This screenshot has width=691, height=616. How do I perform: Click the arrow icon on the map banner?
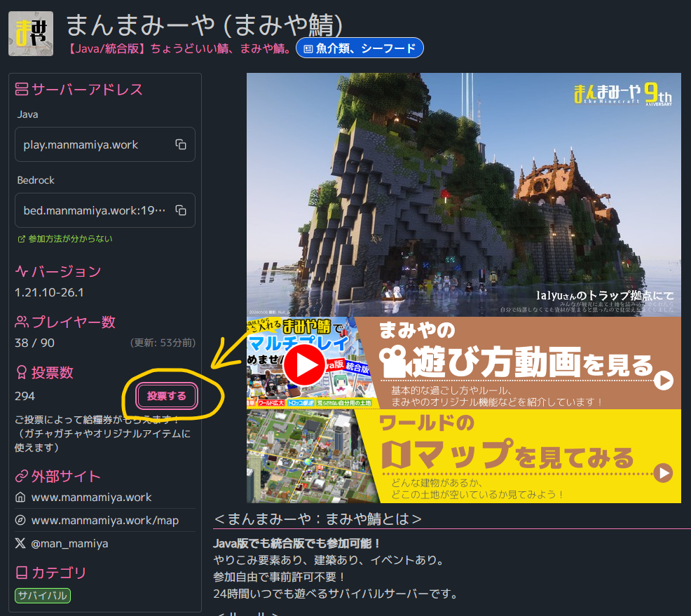coord(663,473)
